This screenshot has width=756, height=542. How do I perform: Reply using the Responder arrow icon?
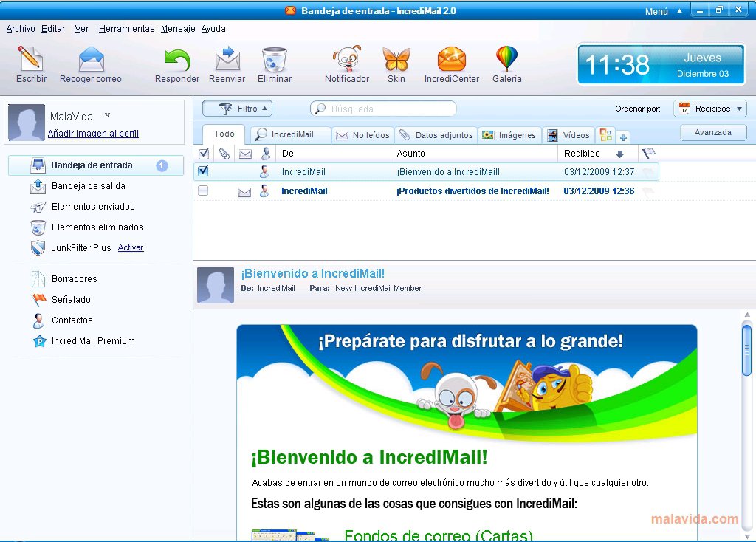[x=177, y=60]
